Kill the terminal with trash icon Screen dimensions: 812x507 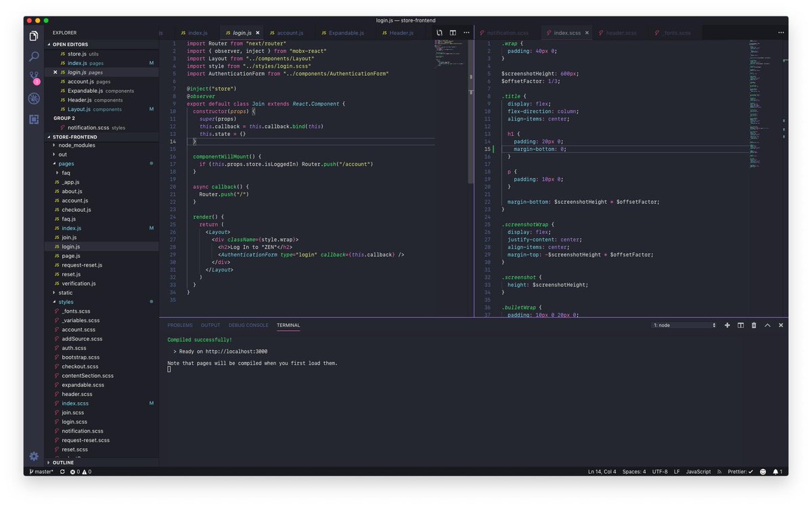[754, 325]
